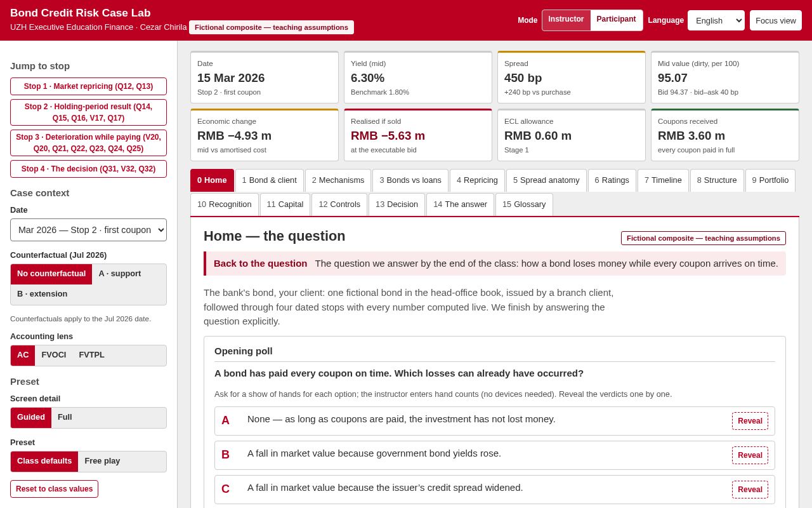Choose the FVOCI accounting lens
The width and height of the screenshot is (812, 508).
(x=54, y=355)
